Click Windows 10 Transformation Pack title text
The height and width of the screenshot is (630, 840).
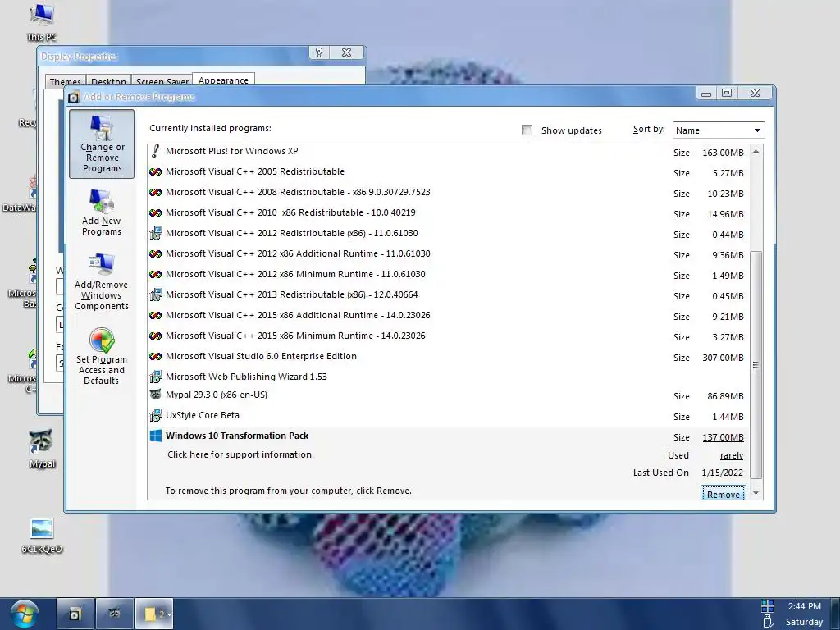click(237, 436)
